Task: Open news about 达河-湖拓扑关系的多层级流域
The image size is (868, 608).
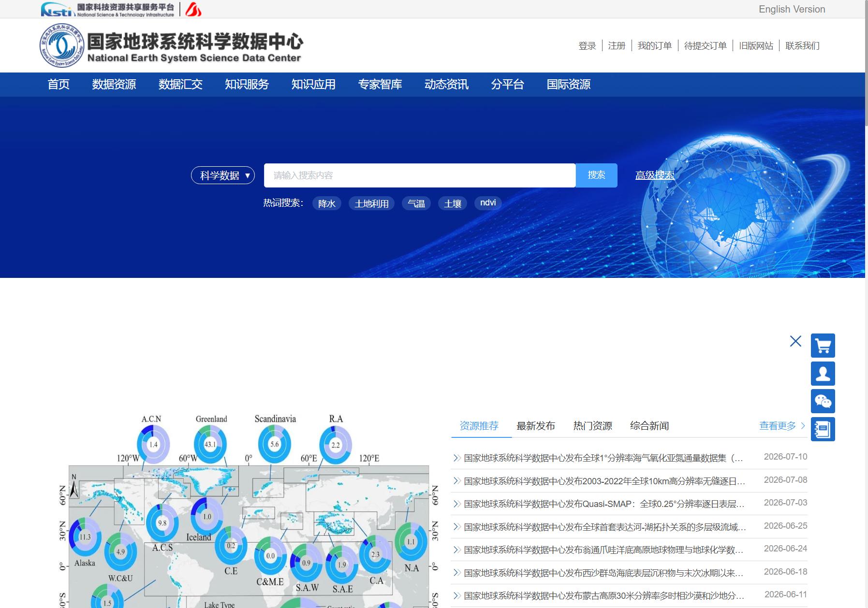Action: coord(605,527)
